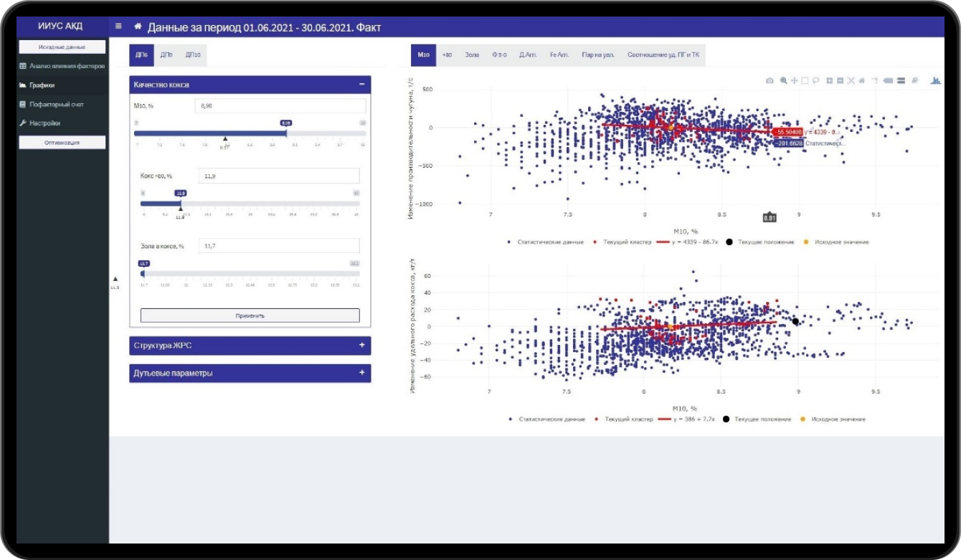Reset axes with the home icon in chart toolbar
Image resolution: width=961 pixels, height=560 pixels.
point(861,81)
